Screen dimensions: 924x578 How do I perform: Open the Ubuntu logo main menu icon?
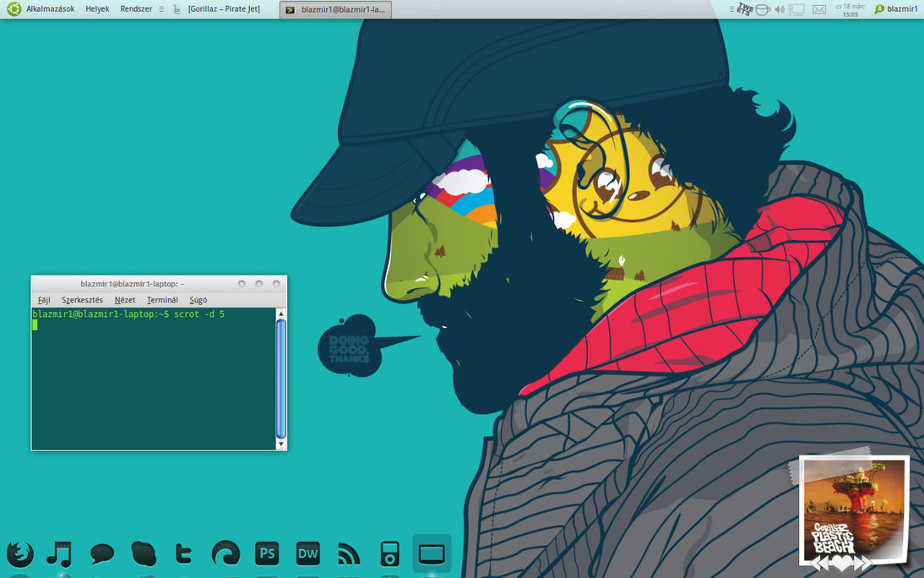pos(14,8)
